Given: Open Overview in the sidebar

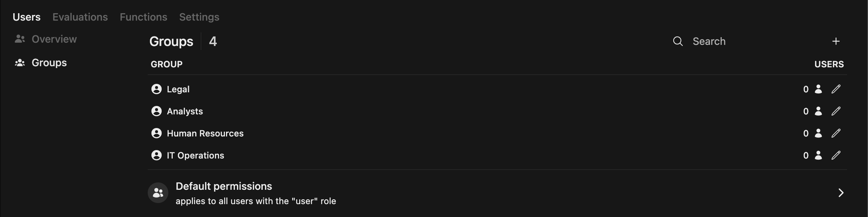Looking at the screenshot, I should pyautogui.click(x=54, y=39).
